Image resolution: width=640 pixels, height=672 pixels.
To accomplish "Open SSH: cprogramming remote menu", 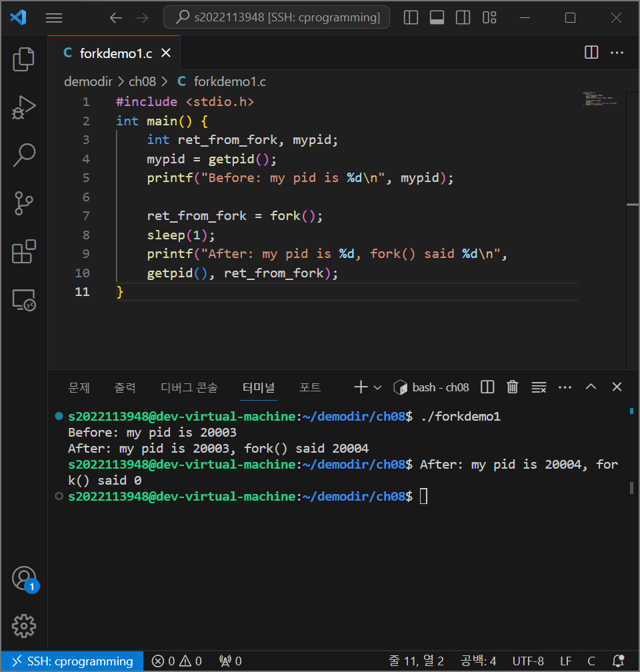I will [x=73, y=661].
